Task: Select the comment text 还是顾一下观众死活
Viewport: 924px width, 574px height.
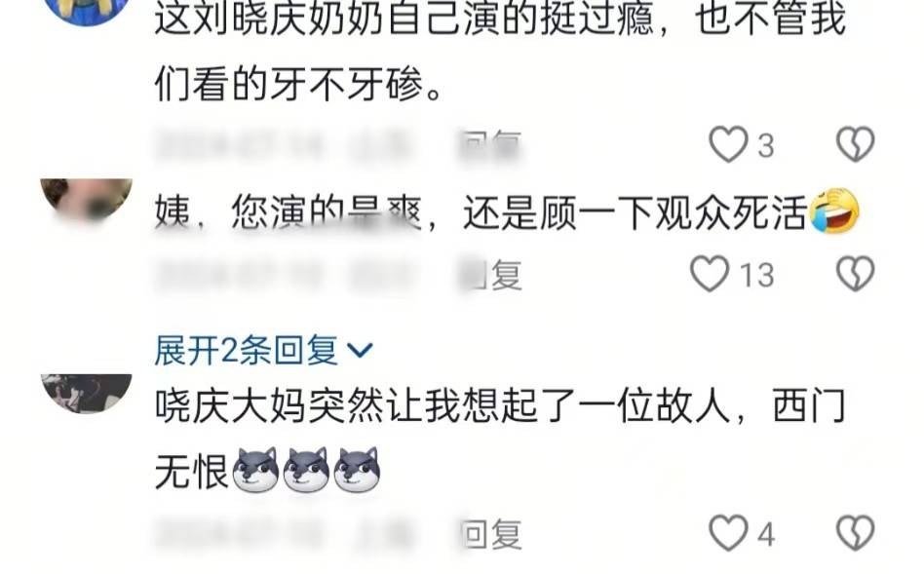Action: [635, 212]
